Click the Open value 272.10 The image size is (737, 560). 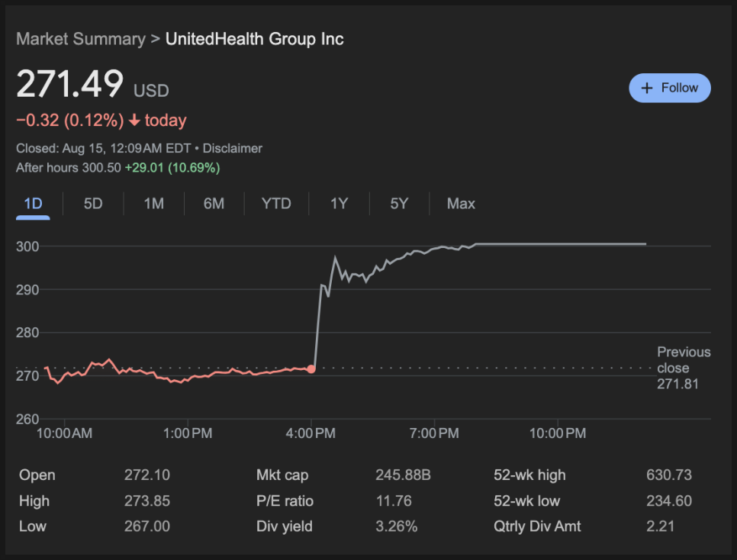click(x=147, y=475)
